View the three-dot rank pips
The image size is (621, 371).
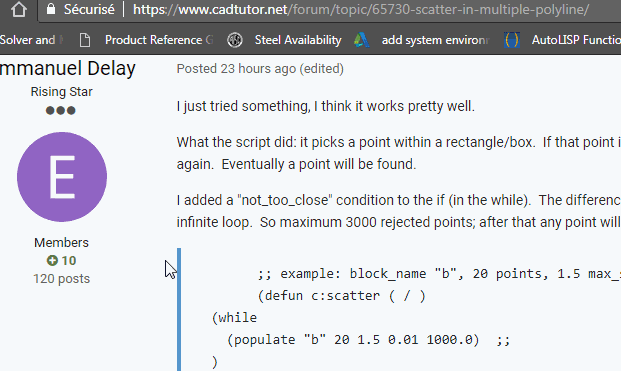(61, 110)
